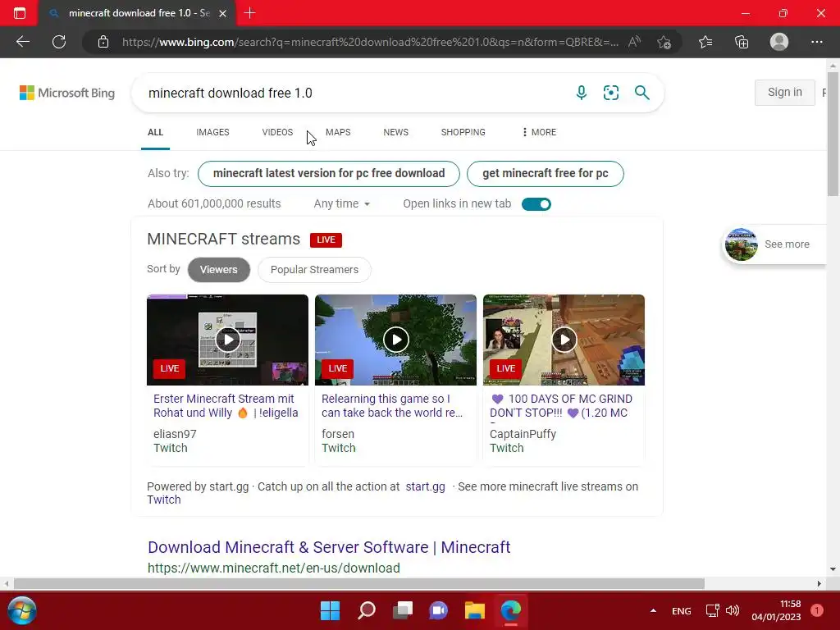Click the magnifier search button
The image size is (840, 630).
[x=641, y=93]
